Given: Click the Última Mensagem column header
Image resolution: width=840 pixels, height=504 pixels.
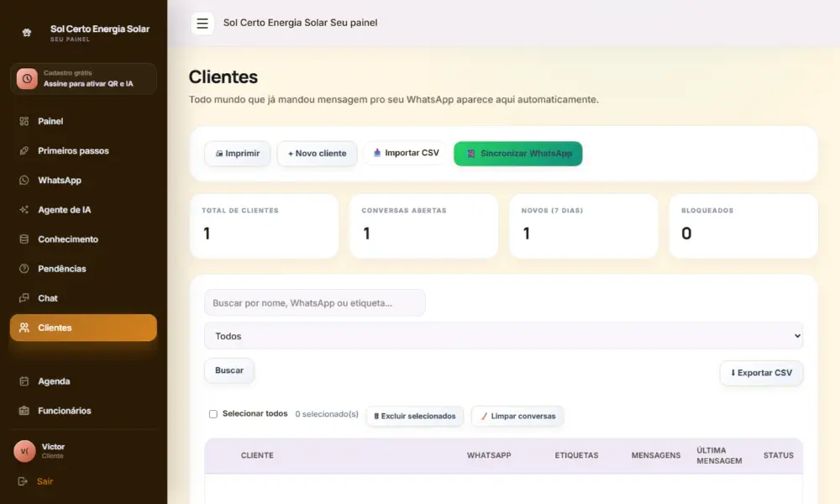Looking at the screenshot, I should pyautogui.click(x=719, y=455).
